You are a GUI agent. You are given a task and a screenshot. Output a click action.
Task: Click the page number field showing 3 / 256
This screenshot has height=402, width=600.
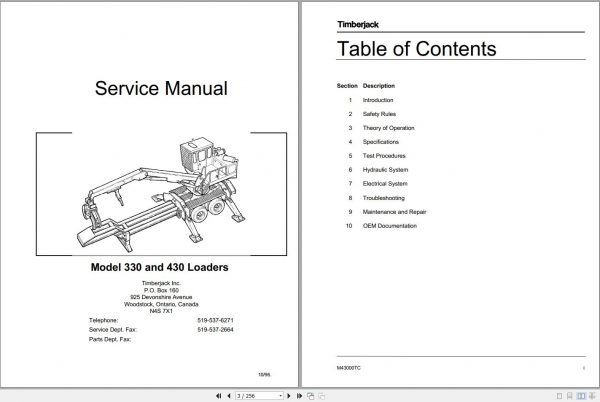point(257,396)
